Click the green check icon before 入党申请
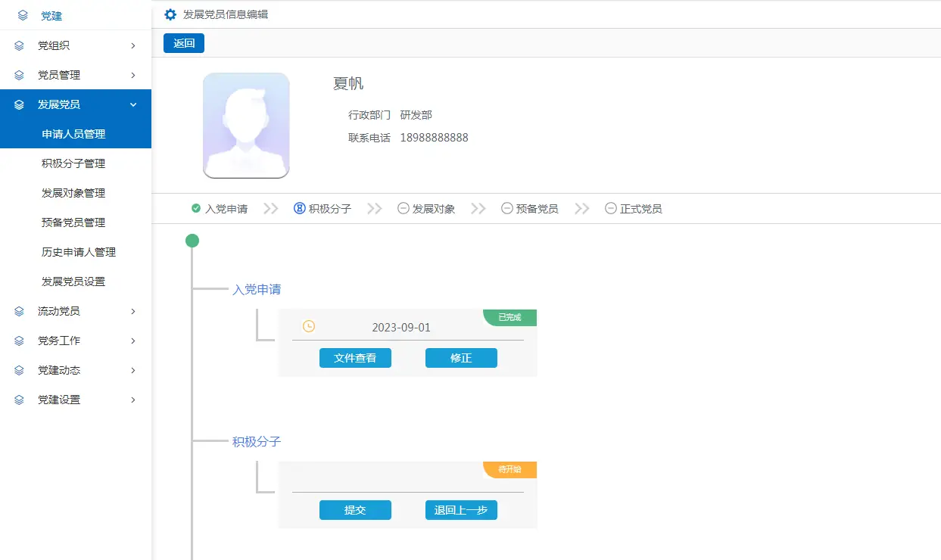Screen dimensions: 941x560 pos(196,208)
